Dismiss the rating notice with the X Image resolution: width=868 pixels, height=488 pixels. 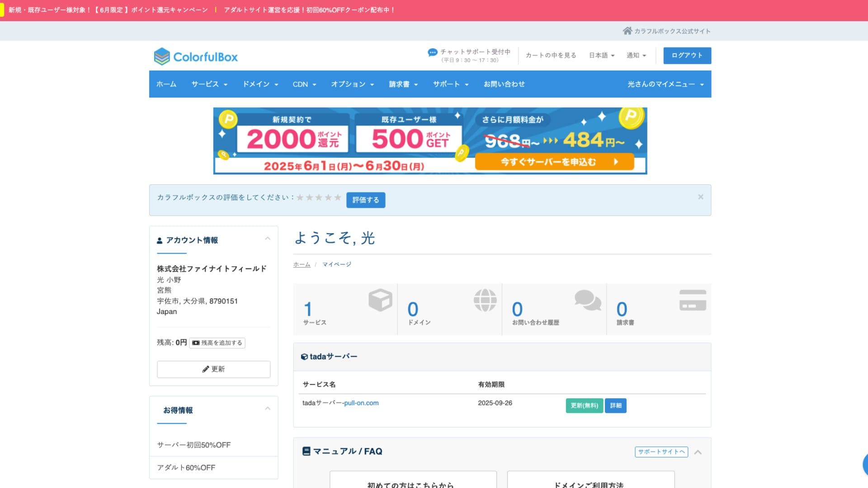point(700,197)
